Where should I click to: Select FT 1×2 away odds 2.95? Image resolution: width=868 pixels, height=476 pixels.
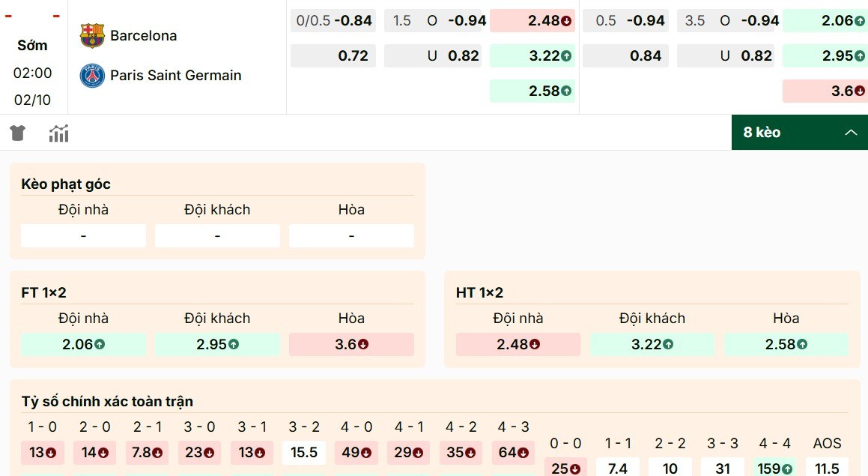(217, 345)
